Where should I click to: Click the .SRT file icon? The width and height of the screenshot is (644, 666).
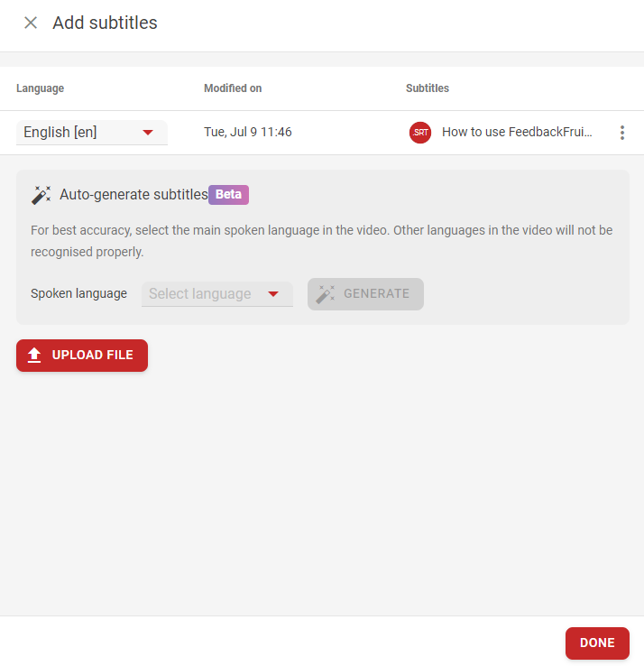420,133
